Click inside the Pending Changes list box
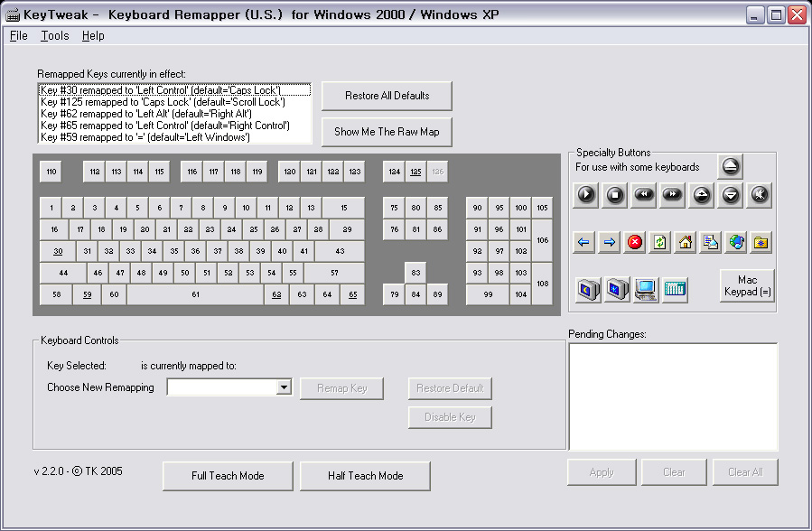The width and height of the screenshot is (812, 531). pyautogui.click(x=673, y=397)
